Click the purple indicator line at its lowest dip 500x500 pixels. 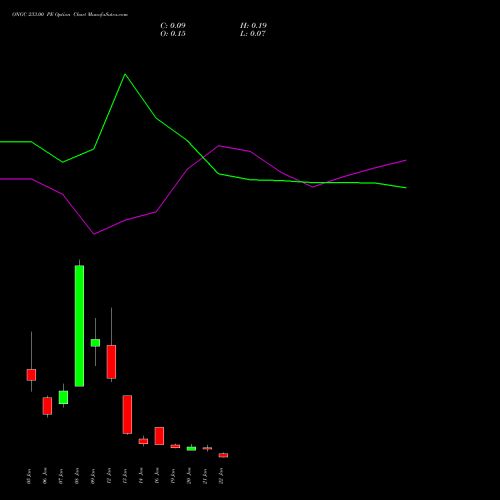(94, 234)
